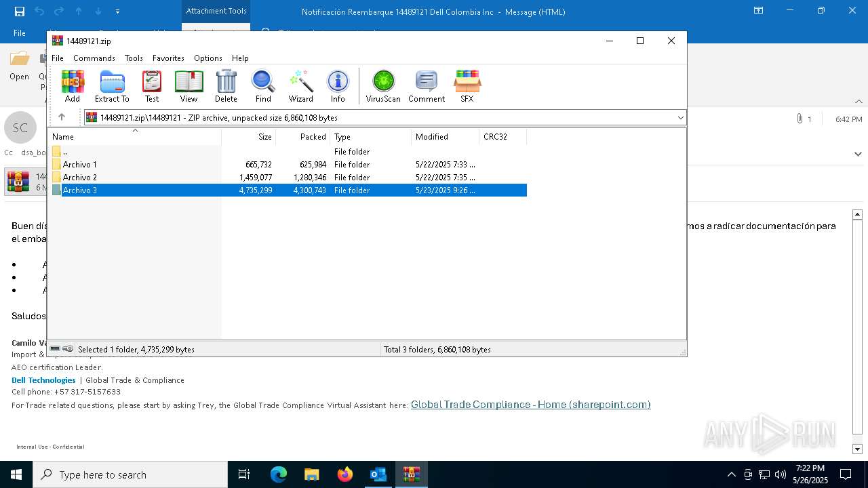Click the Redo arrow in the Outlook message window
The height and width of the screenshot is (488, 868).
coord(59,12)
